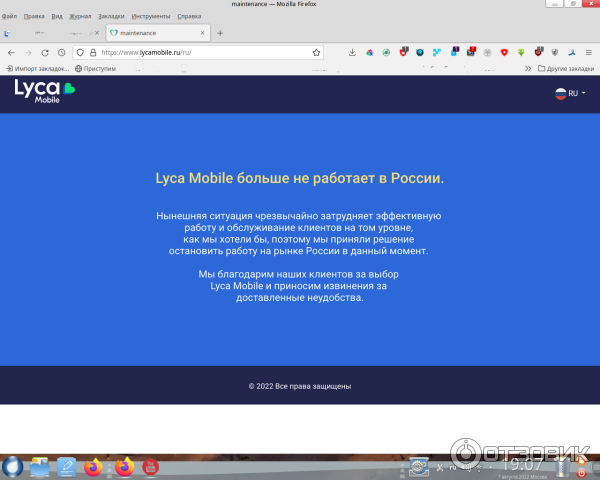Click the © 2022 Все права защищены footer text
600x480 pixels.
[x=300, y=386]
